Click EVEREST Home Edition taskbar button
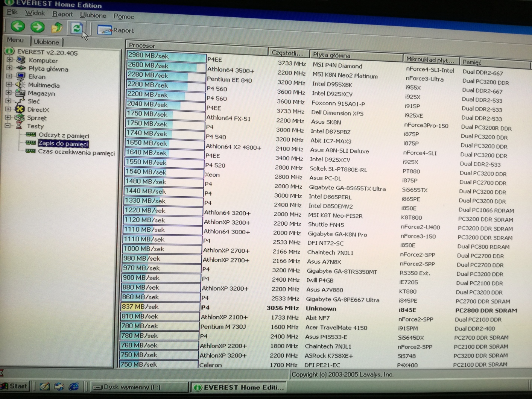 pos(239,387)
